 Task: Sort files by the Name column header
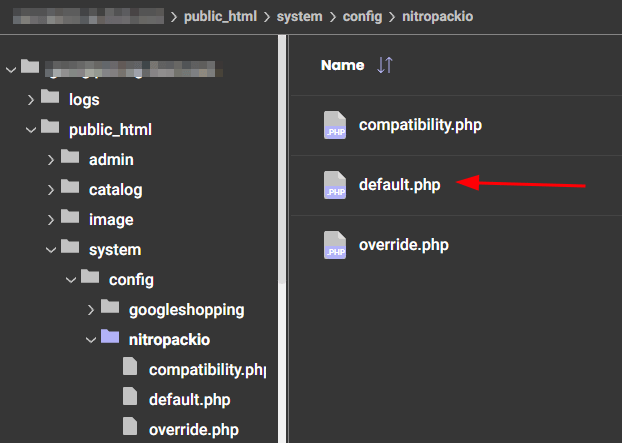[x=342, y=65]
